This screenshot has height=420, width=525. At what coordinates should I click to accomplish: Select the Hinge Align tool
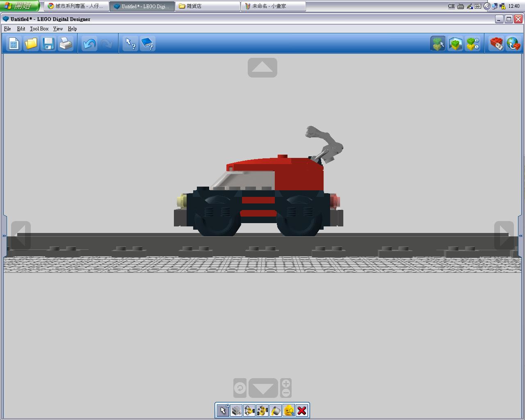262,411
